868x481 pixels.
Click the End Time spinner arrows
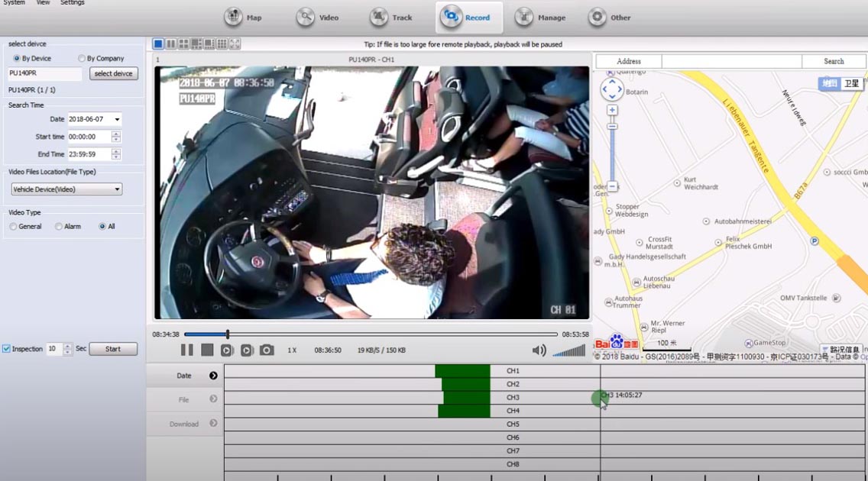click(x=115, y=154)
